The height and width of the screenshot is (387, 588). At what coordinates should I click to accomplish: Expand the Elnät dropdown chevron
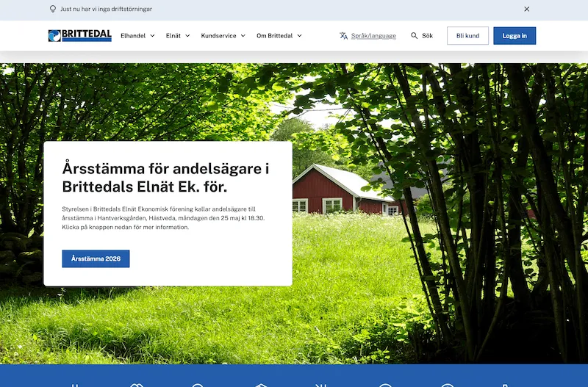click(x=187, y=36)
